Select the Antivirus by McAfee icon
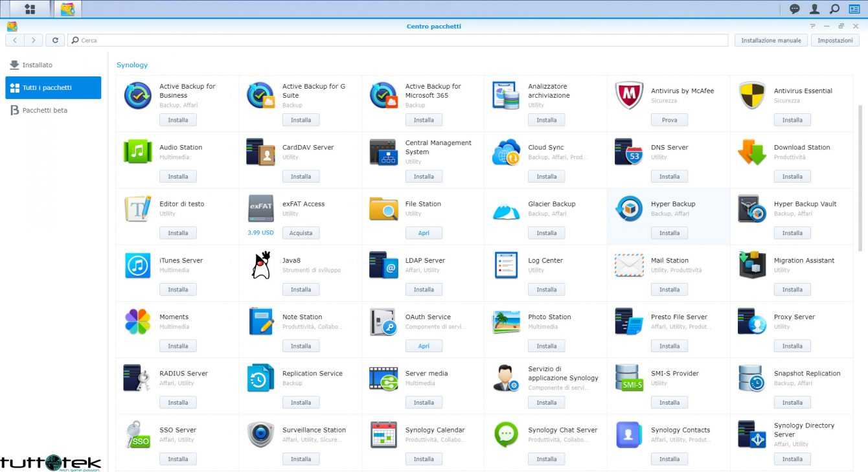868x472 pixels. tap(629, 96)
